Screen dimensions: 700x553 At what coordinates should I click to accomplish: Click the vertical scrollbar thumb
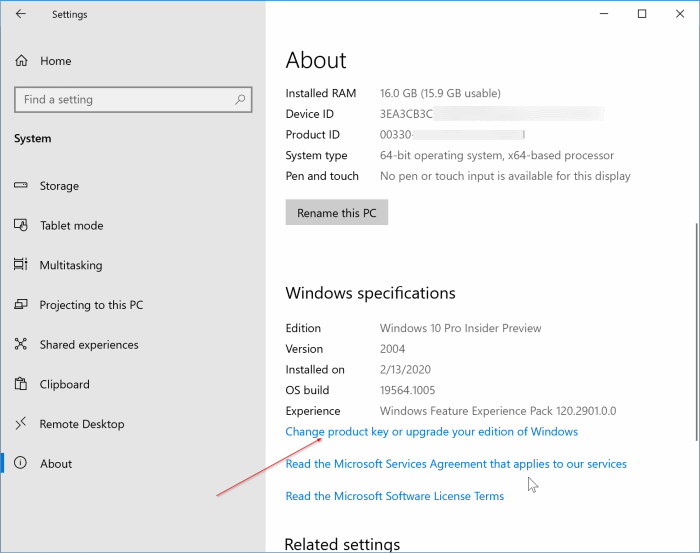696,332
